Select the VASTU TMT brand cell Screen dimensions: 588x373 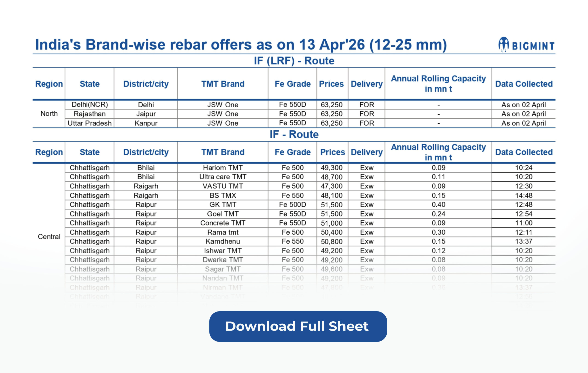(223, 186)
